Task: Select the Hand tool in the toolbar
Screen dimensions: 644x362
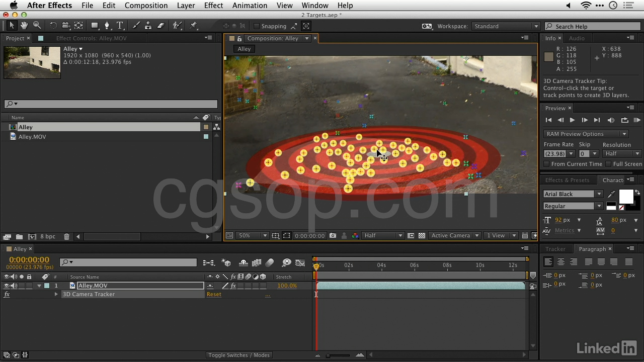Action: (24, 26)
